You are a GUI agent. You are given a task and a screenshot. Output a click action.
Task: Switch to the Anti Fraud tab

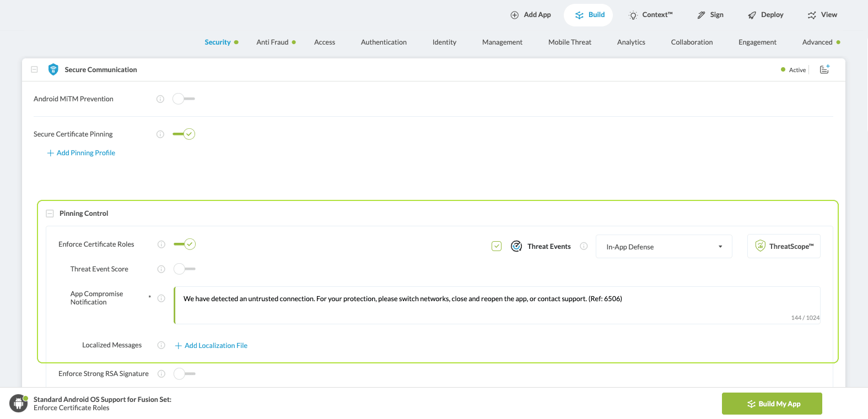point(272,42)
